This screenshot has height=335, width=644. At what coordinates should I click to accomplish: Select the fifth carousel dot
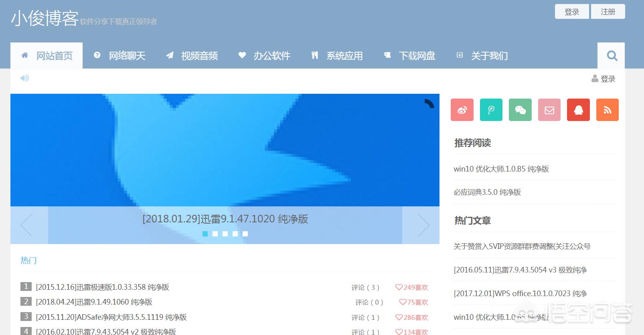point(245,234)
